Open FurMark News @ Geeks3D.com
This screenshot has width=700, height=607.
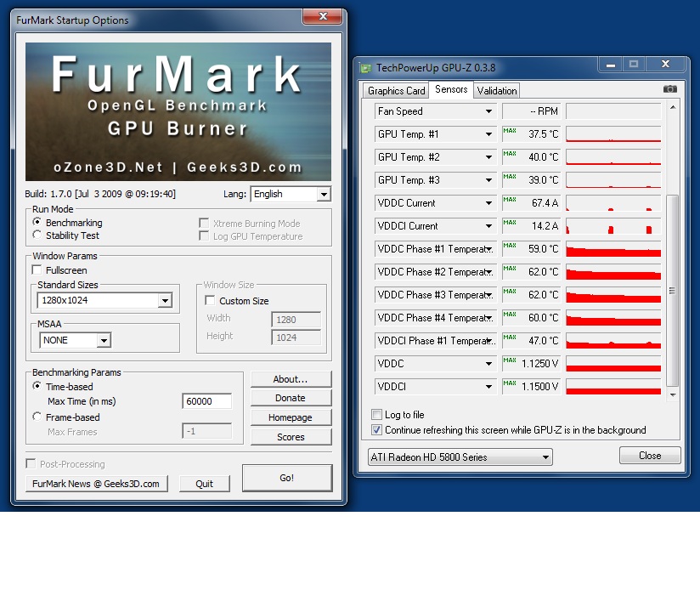[97, 484]
